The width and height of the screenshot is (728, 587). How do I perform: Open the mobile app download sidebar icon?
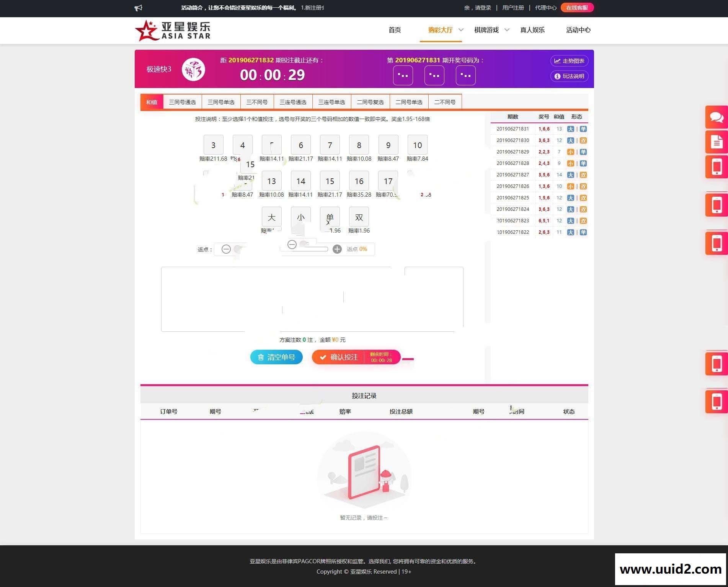coord(716,166)
